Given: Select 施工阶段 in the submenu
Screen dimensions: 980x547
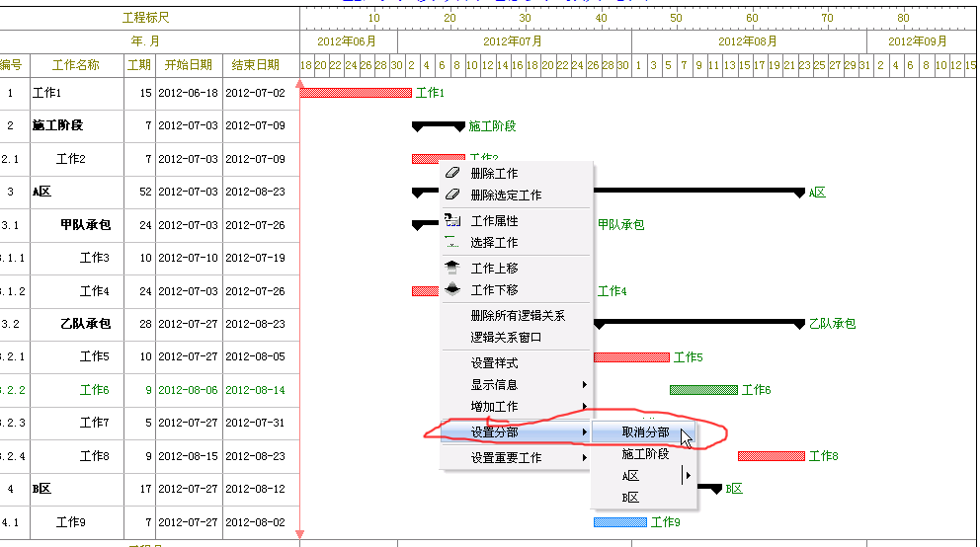Looking at the screenshot, I should [x=644, y=454].
